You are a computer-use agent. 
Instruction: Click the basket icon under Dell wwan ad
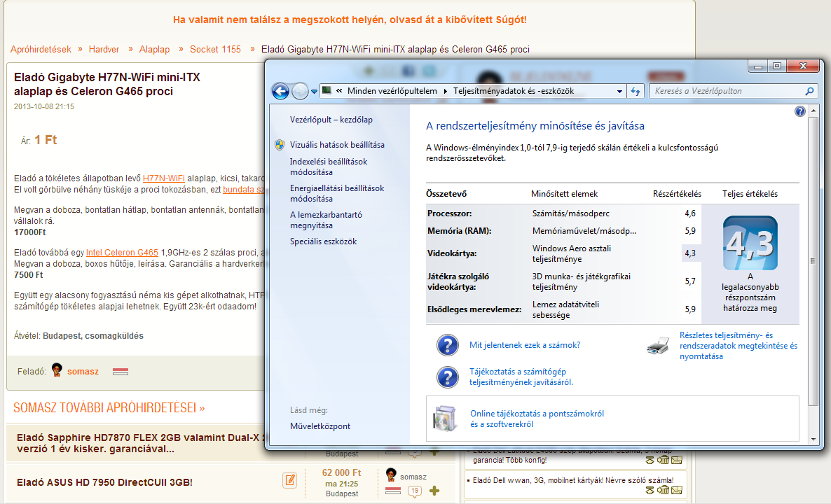pos(662,490)
